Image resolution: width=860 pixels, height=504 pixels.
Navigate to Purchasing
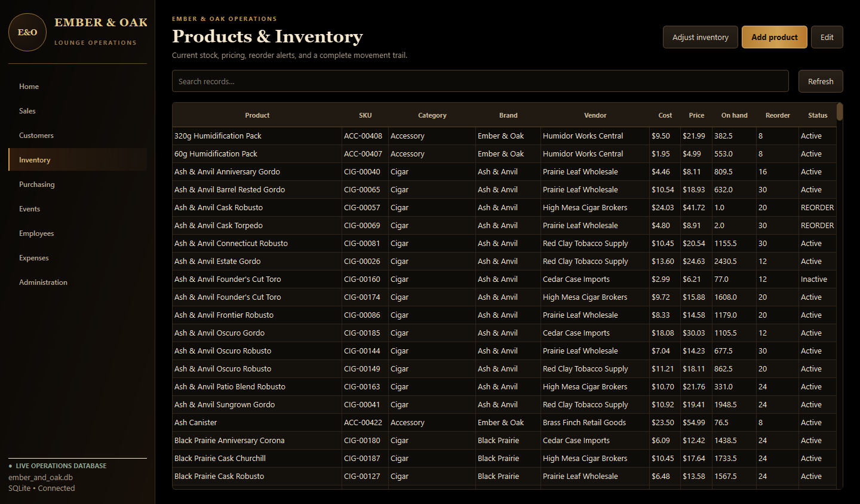pyautogui.click(x=78, y=185)
